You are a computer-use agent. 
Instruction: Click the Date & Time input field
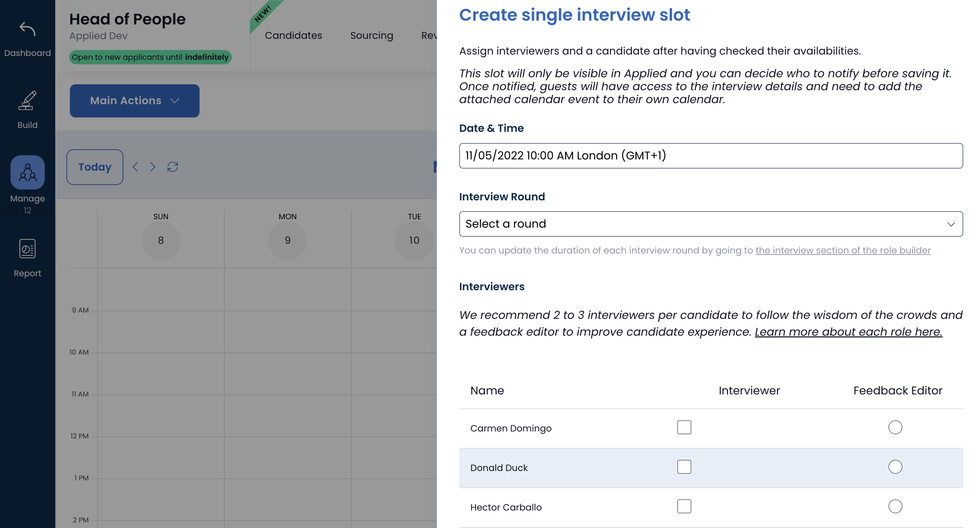tap(710, 156)
